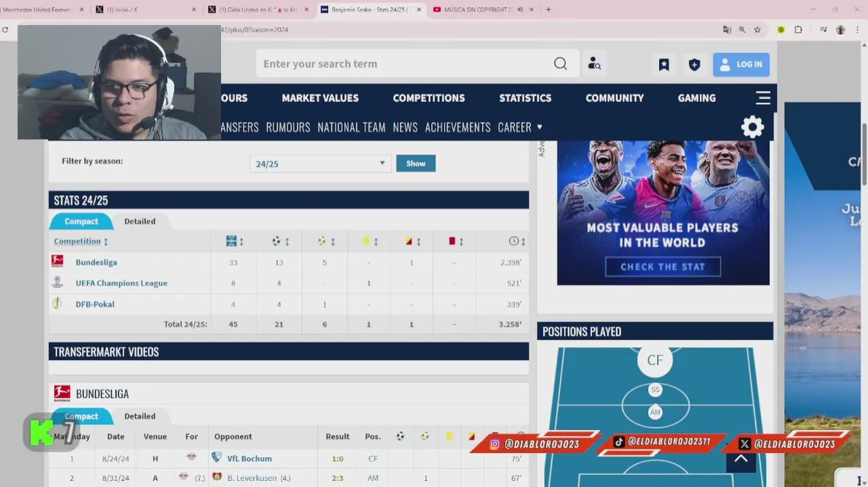Mute the MÚSICA SIN COPYRIGHT tab audio icon
Image resolution: width=868 pixels, height=487 pixels.
520,9
